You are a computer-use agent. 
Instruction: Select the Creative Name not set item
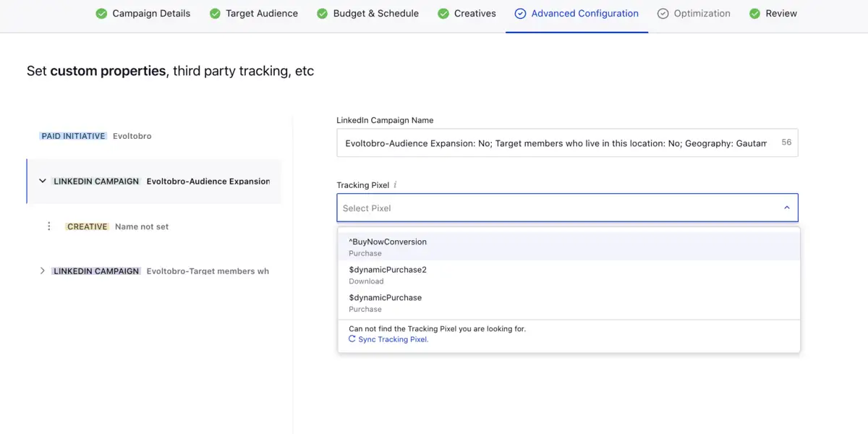tap(141, 226)
